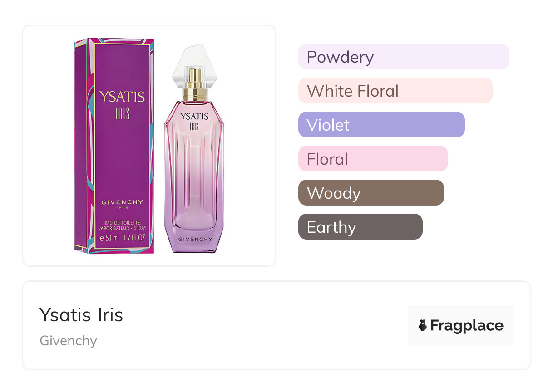Click the Eau de Toilette text on box
This screenshot has width=553, height=392.
pyautogui.click(x=122, y=222)
